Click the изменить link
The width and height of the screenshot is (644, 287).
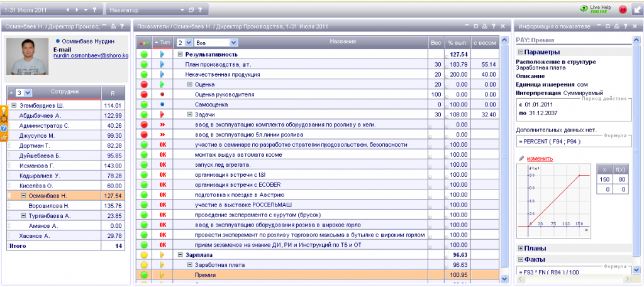point(540,159)
